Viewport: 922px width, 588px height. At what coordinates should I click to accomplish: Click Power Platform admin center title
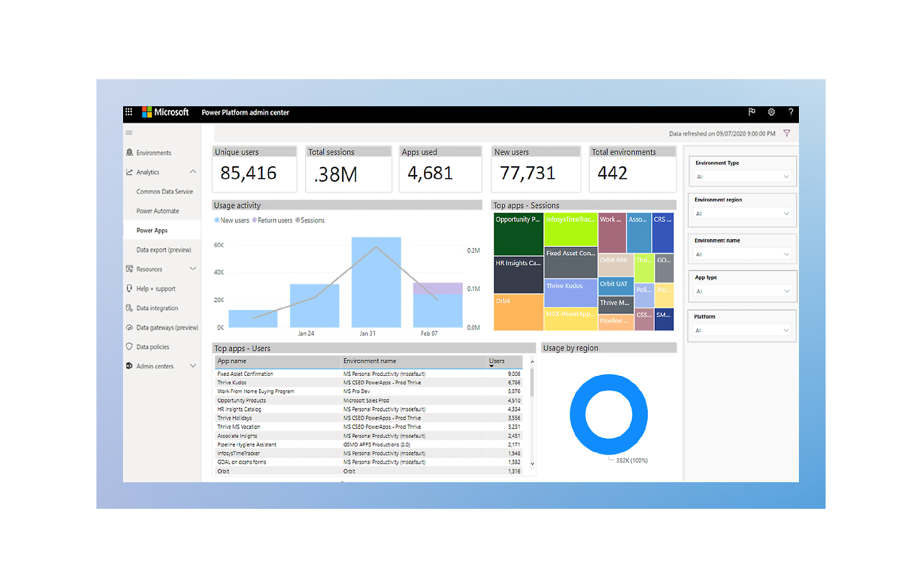245,112
